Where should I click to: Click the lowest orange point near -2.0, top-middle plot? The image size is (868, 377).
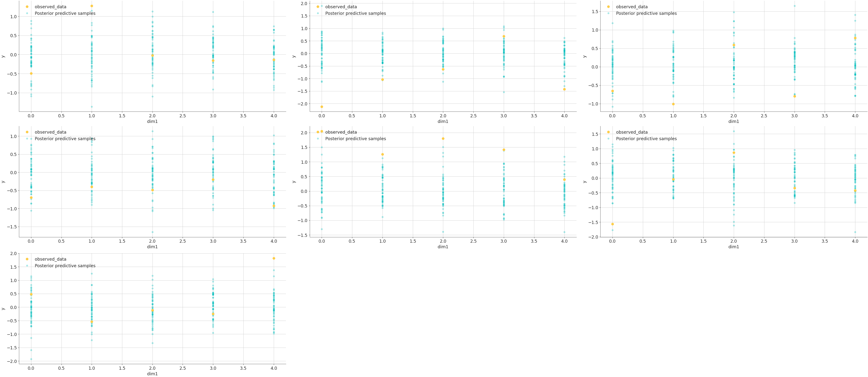pos(322,107)
